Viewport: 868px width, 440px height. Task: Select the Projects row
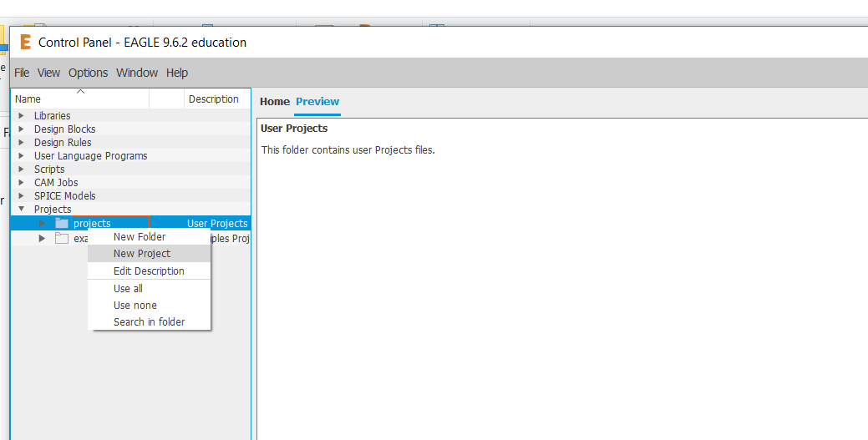coord(130,209)
